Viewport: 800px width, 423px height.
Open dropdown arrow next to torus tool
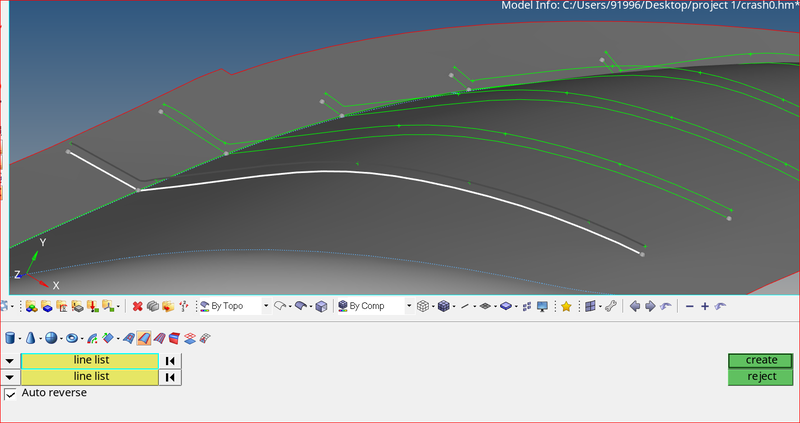[82, 338]
